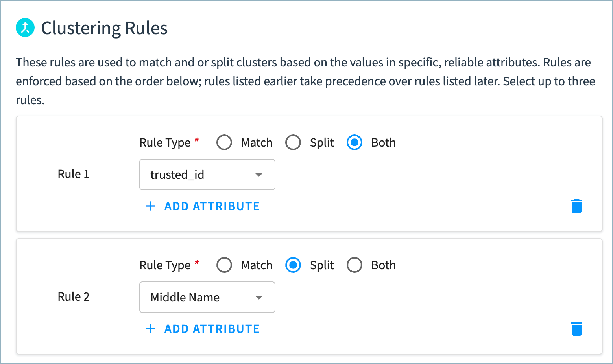Expand the trusted_id dropdown arrow

pyautogui.click(x=258, y=175)
